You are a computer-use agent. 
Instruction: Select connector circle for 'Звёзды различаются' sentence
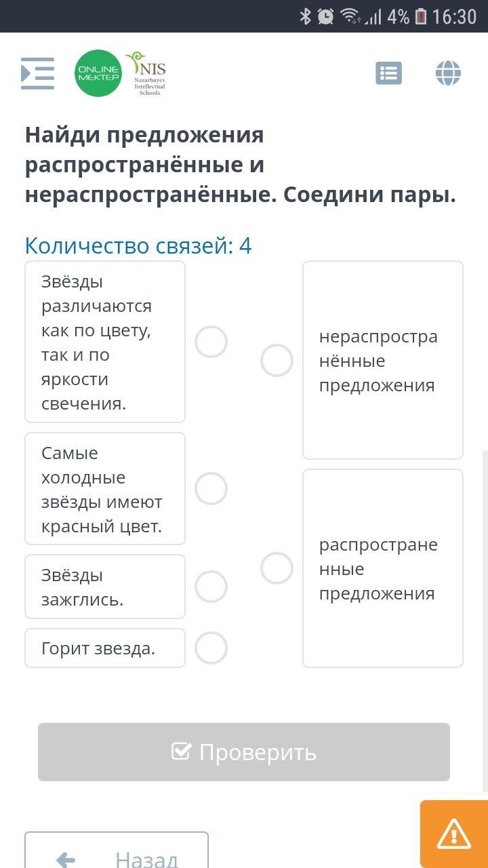[x=211, y=342]
